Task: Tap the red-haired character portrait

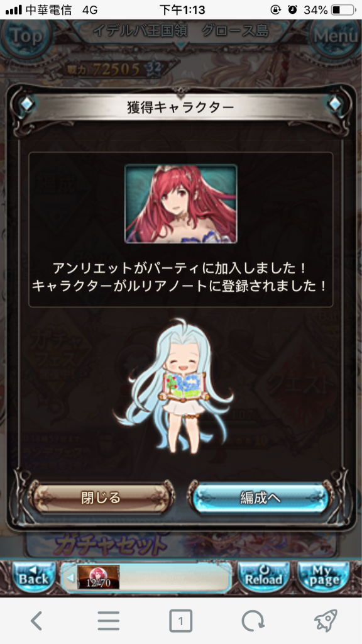Action: 181,204
